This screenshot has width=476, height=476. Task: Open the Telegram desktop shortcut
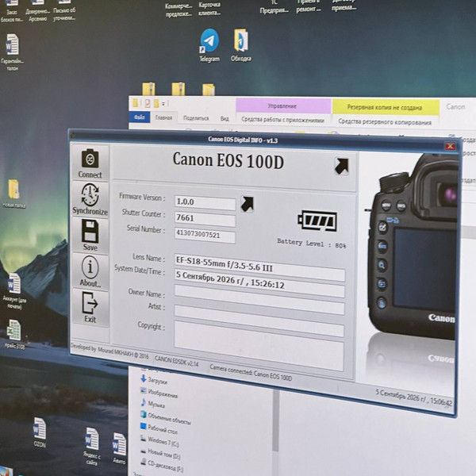coord(209,45)
